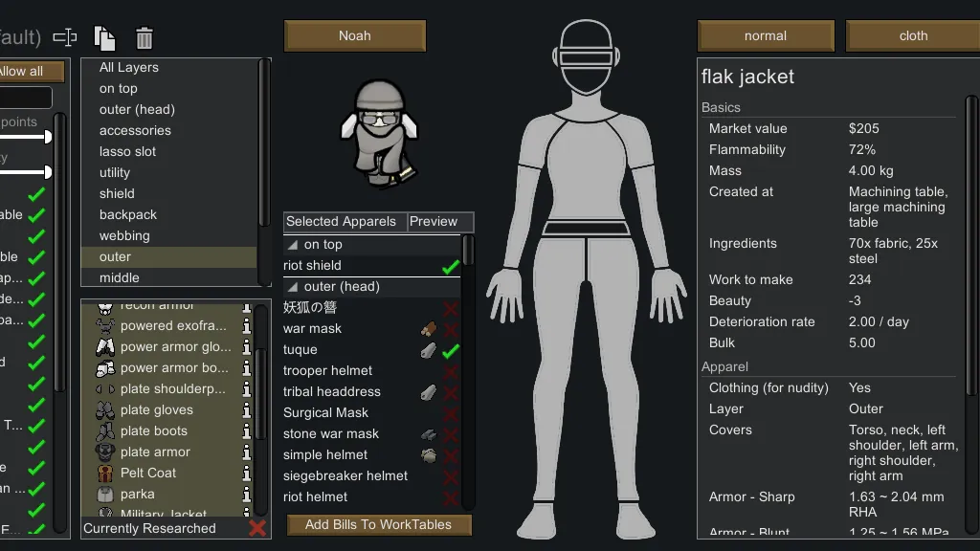Click the war mask wood material icon

[x=429, y=329]
